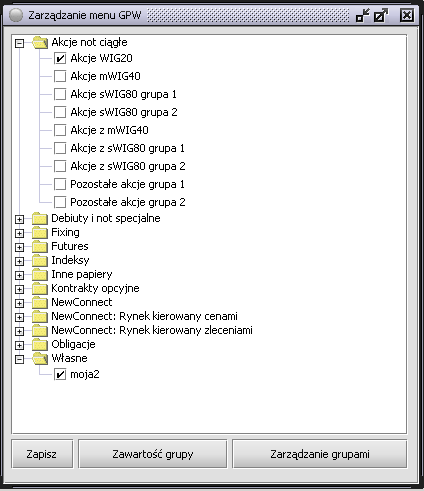
Task: Expand the Indeksy tree node
Action: pos(20,261)
